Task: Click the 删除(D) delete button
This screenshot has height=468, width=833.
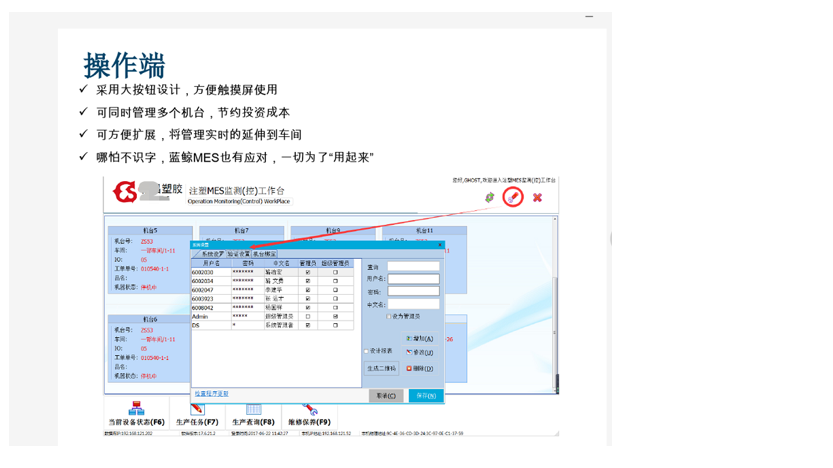Action: tap(420, 369)
